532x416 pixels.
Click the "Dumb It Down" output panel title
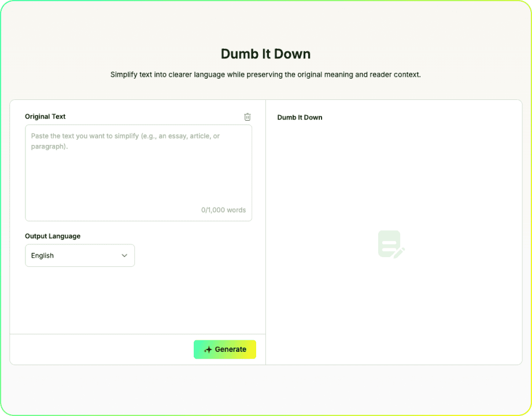coord(300,117)
